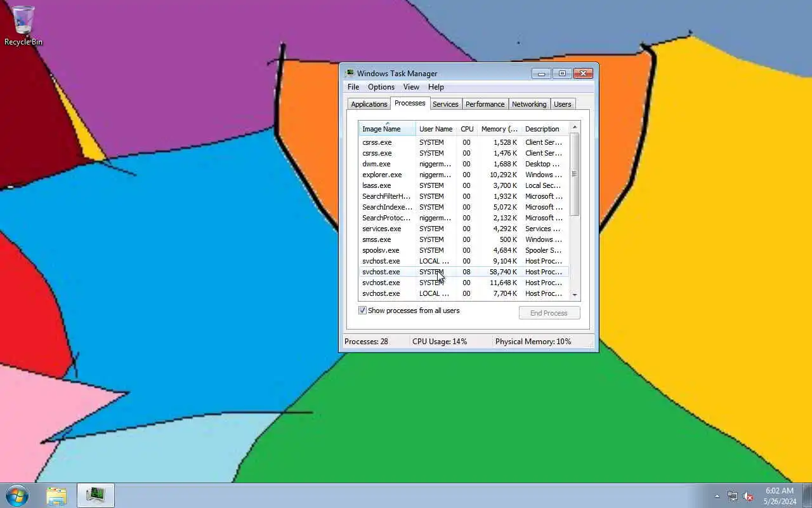Switch to the Applications tab
Screen dimensions: 812x508
[369, 104]
